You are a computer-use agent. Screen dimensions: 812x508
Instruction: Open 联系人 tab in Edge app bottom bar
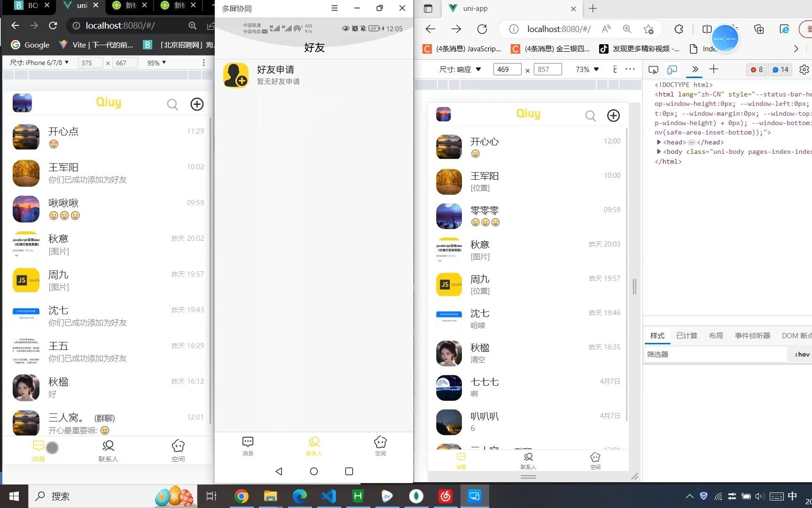pos(528,460)
